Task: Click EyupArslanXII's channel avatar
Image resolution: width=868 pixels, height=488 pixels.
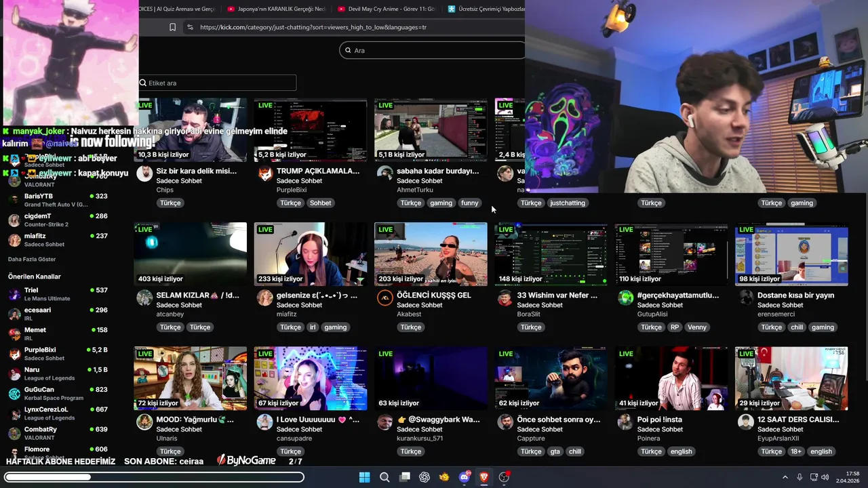Action: coord(746,422)
